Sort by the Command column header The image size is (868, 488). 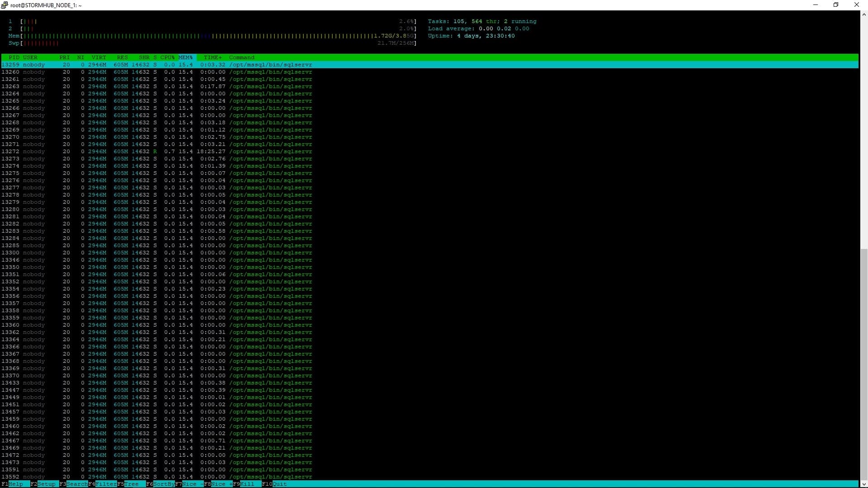coord(242,57)
